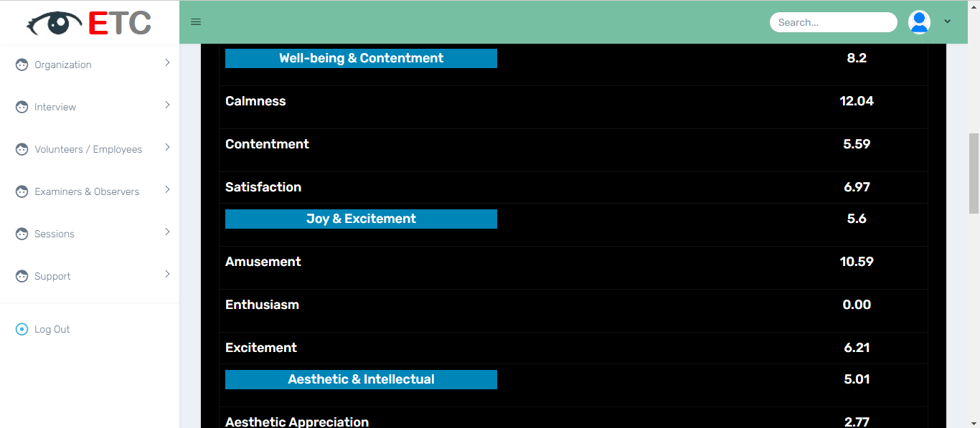Click the Satisfaction row label

coord(263,187)
